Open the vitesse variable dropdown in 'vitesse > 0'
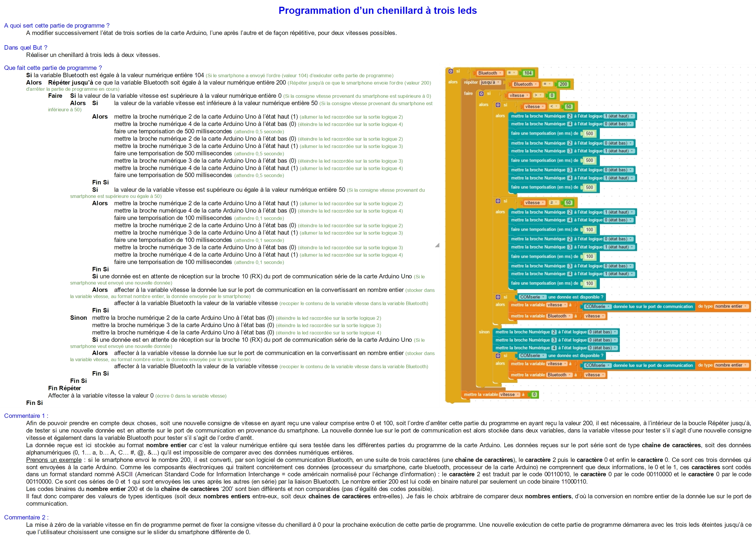Viewport: 756px width, 540px height. point(519,95)
